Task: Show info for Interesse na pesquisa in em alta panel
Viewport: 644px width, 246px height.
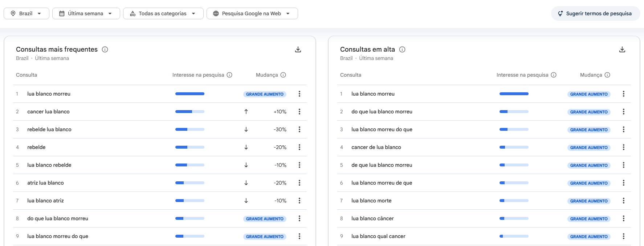Action: (554, 75)
